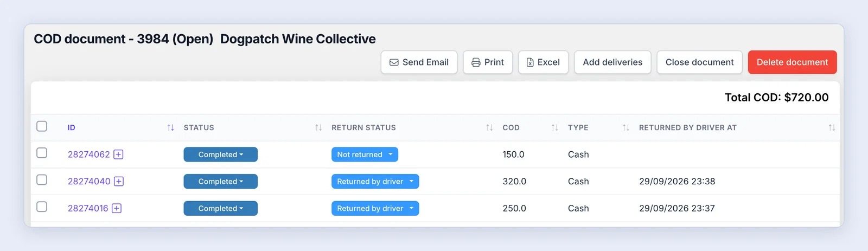Sort by Returned By Driver At arrows
Screen dimensions: 868x251
pyautogui.click(x=832, y=128)
